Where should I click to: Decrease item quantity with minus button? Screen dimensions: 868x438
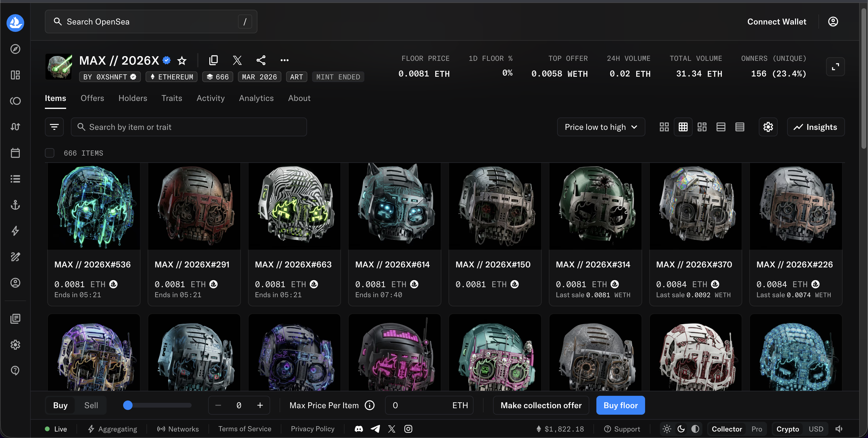(218, 405)
